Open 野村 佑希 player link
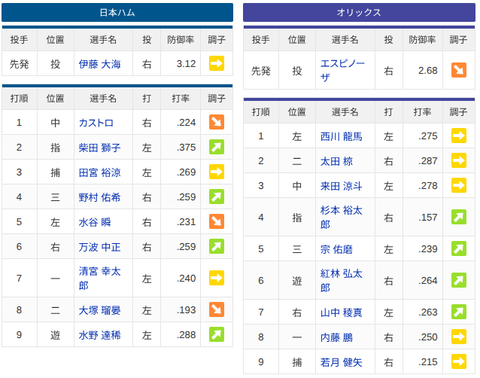Viewport: 480px width, 378px height. point(99,197)
